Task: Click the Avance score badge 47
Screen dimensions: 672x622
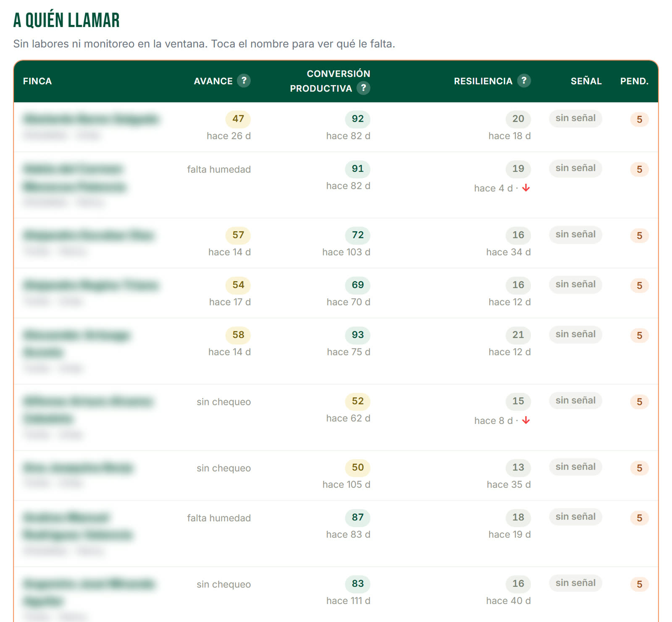Action: tap(238, 119)
